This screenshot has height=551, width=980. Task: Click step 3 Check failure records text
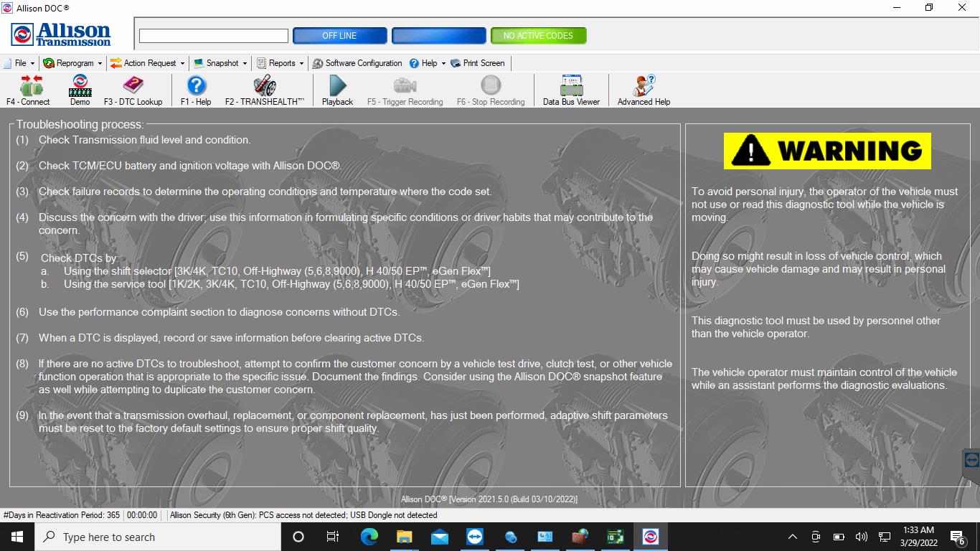[265, 192]
